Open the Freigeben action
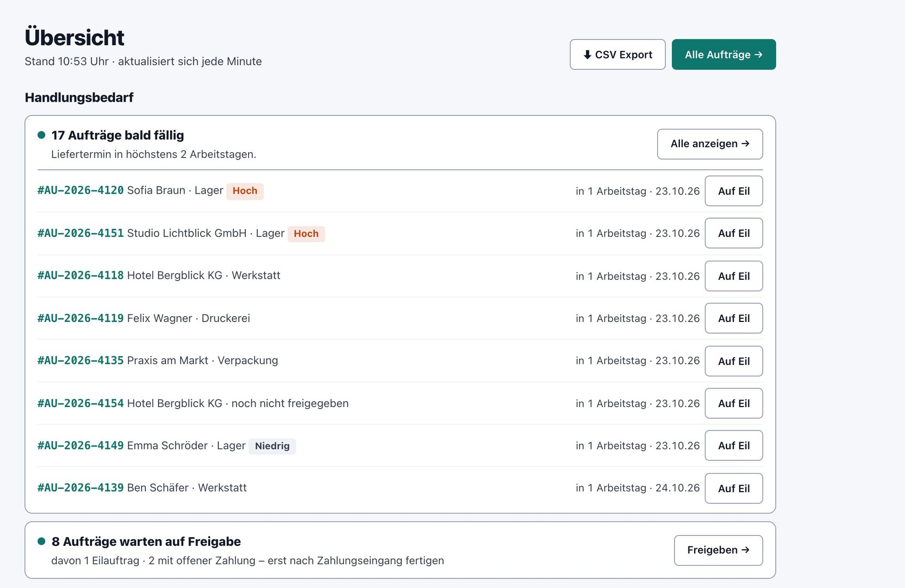Image resolution: width=905 pixels, height=588 pixels. 718,550
